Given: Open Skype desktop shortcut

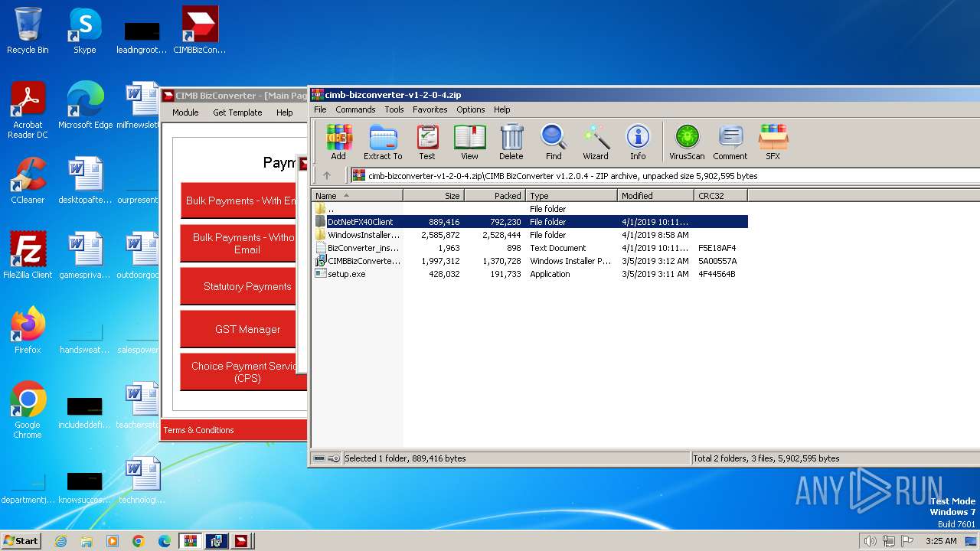Looking at the screenshot, I should [x=84, y=31].
